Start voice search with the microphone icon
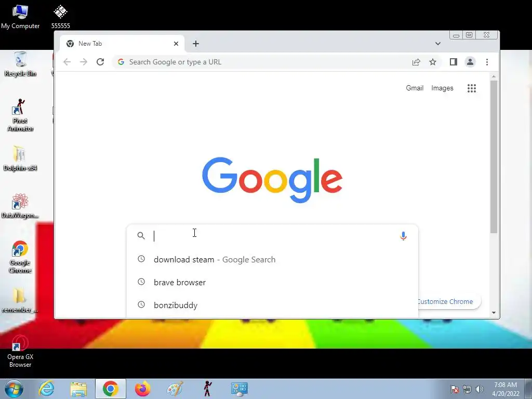Screen dimensions: 532x399 coord(403,236)
